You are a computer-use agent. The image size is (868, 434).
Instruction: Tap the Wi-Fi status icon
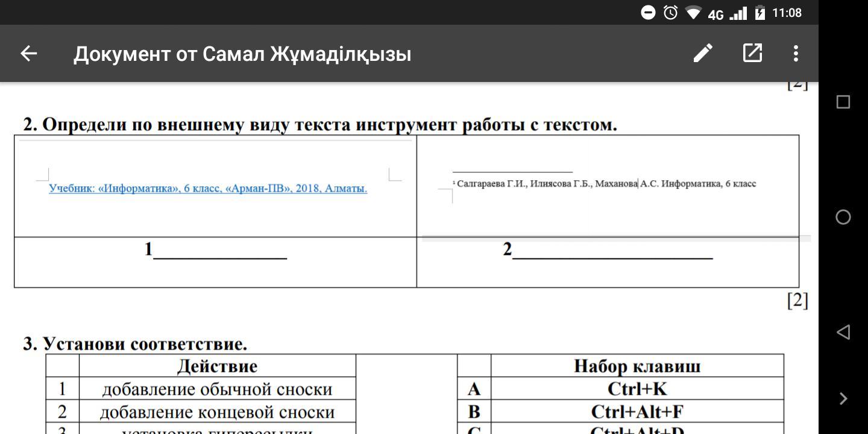[694, 13]
